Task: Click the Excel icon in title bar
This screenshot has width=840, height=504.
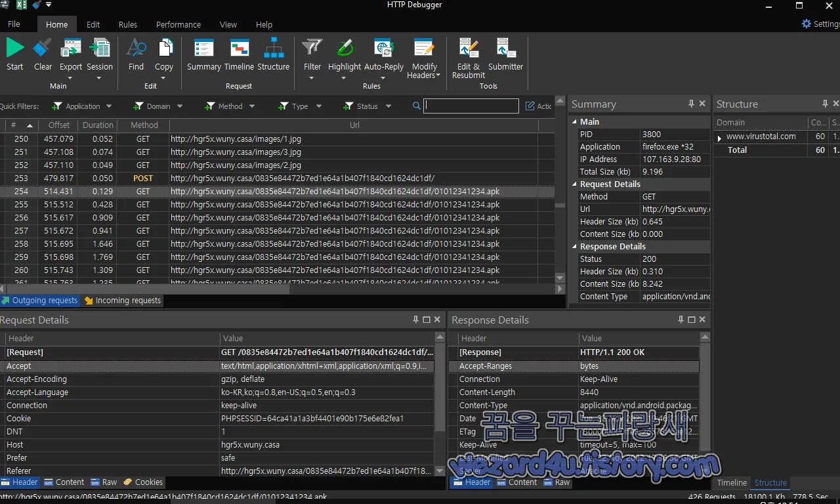Action: pyautogui.click(x=21, y=5)
